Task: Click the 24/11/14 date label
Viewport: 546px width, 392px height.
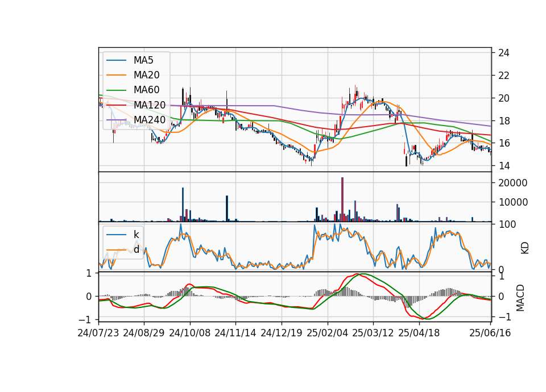Action: coord(235,333)
